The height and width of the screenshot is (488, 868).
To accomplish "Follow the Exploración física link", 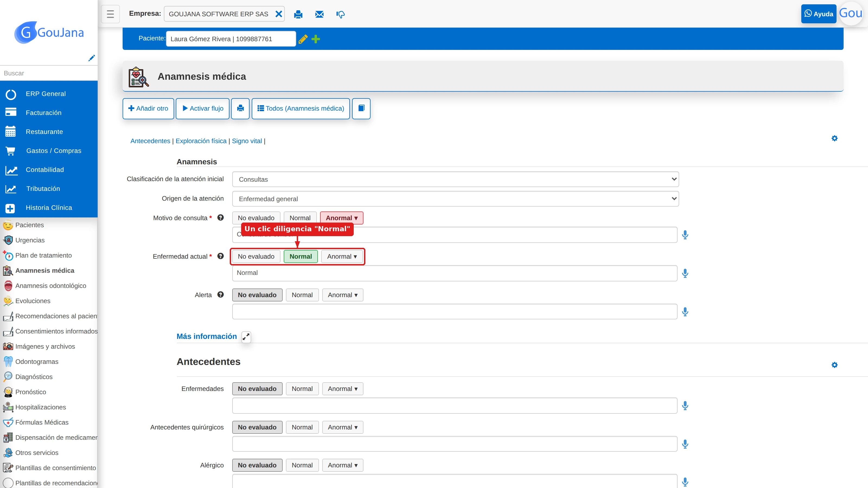I will 201,141.
